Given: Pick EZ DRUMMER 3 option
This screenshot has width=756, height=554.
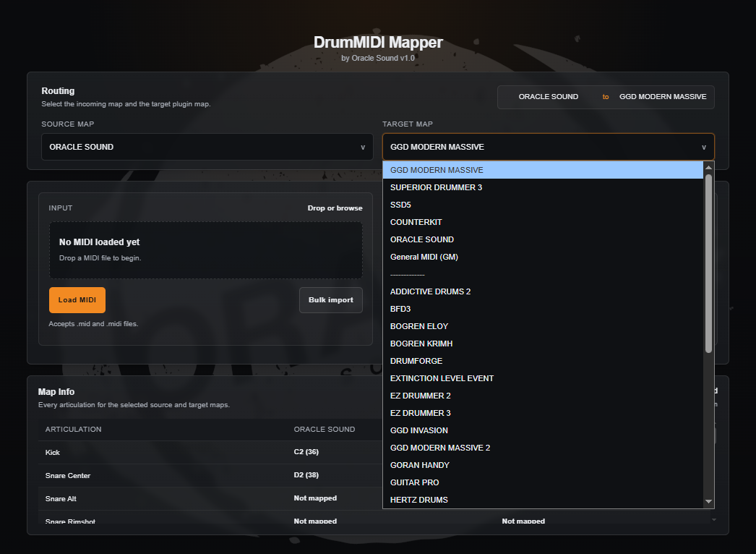Looking at the screenshot, I should point(420,413).
